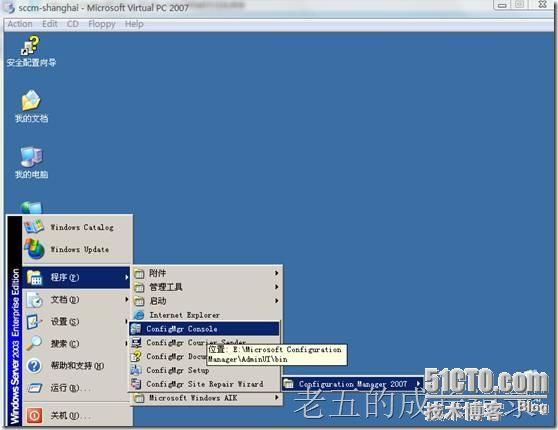Viewport: 558px width, 430px height.
Task: Select the ConfigMgr Site Repair Wizard label
Action: (205, 384)
